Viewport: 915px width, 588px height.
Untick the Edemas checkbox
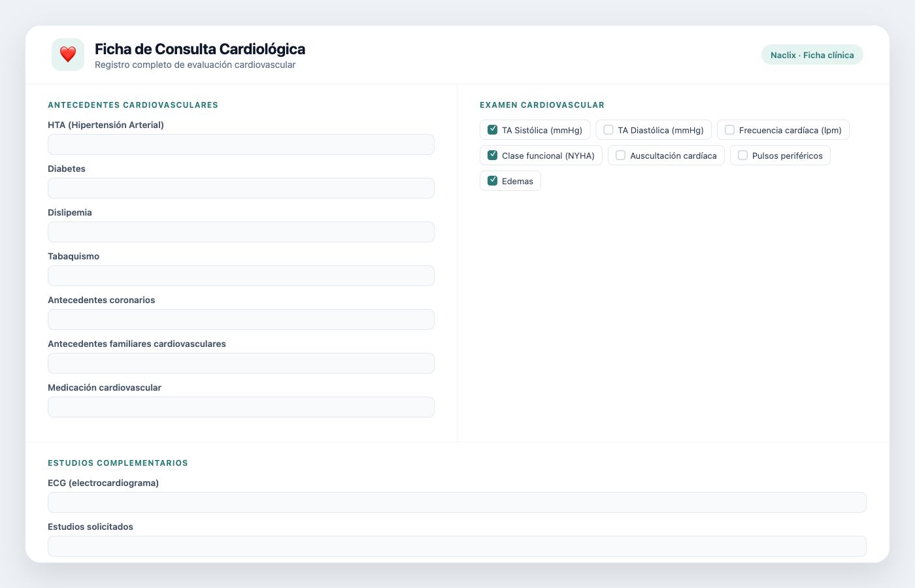[493, 181]
